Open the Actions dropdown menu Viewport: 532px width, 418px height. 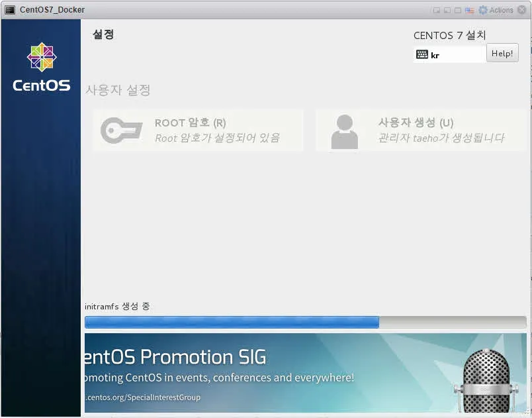(502, 10)
